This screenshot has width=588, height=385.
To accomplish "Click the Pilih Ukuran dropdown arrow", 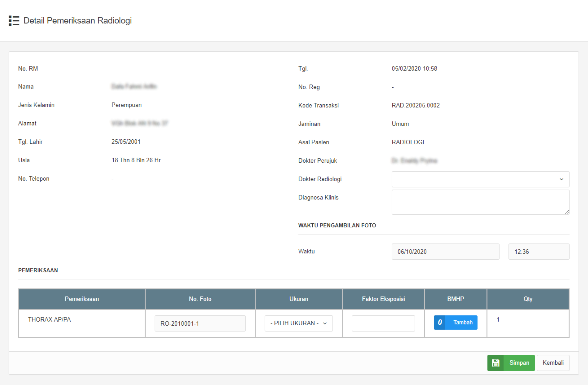I will pyautogui.click(x=325, y=323).
